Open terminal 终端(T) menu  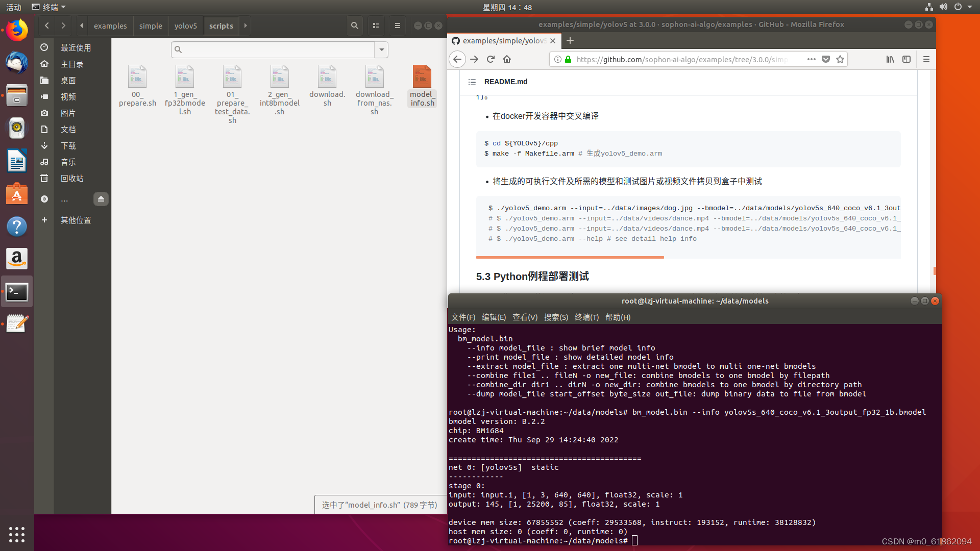click(586, 317)
